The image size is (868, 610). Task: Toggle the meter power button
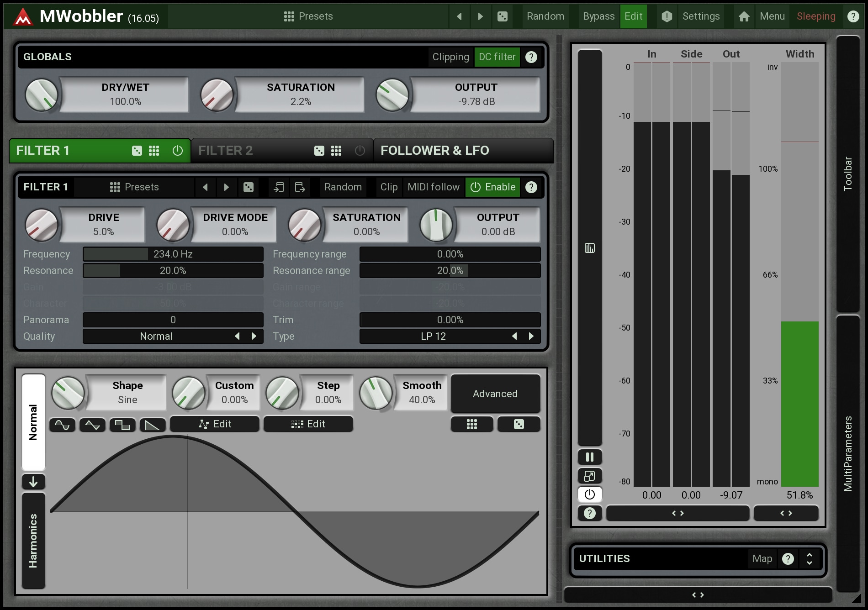pyautogui.click(x=589, y=494)
